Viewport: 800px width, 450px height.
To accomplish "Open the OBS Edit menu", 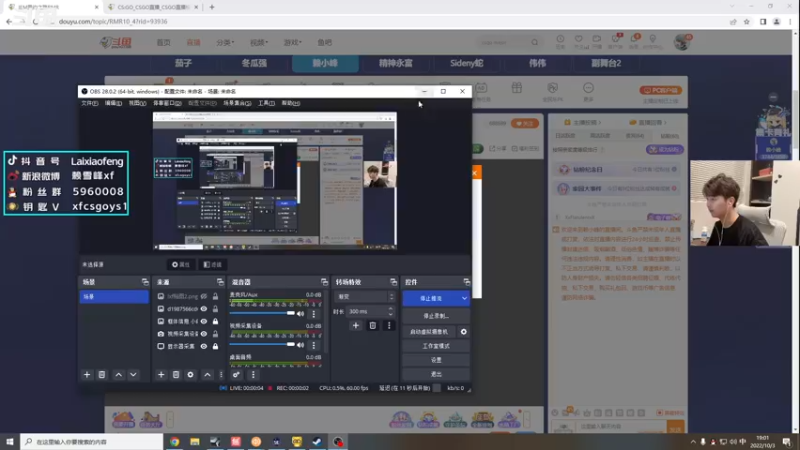I will pos(113,103).
